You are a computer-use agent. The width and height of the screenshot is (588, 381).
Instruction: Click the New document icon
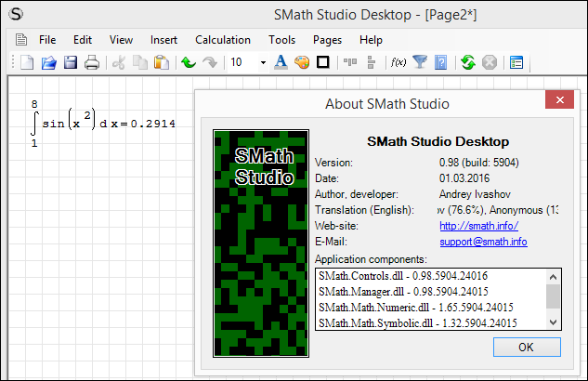(x=27, y=63)
